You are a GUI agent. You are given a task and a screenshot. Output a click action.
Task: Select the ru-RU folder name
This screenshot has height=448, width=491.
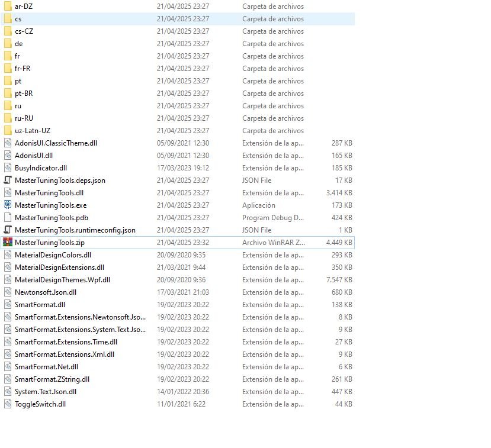tap(24, 118)
